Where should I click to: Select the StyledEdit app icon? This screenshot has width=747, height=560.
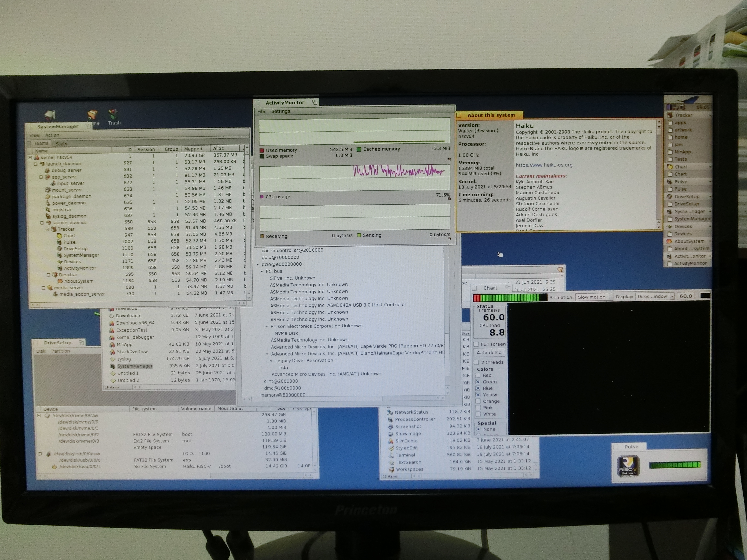pos(391,448)
